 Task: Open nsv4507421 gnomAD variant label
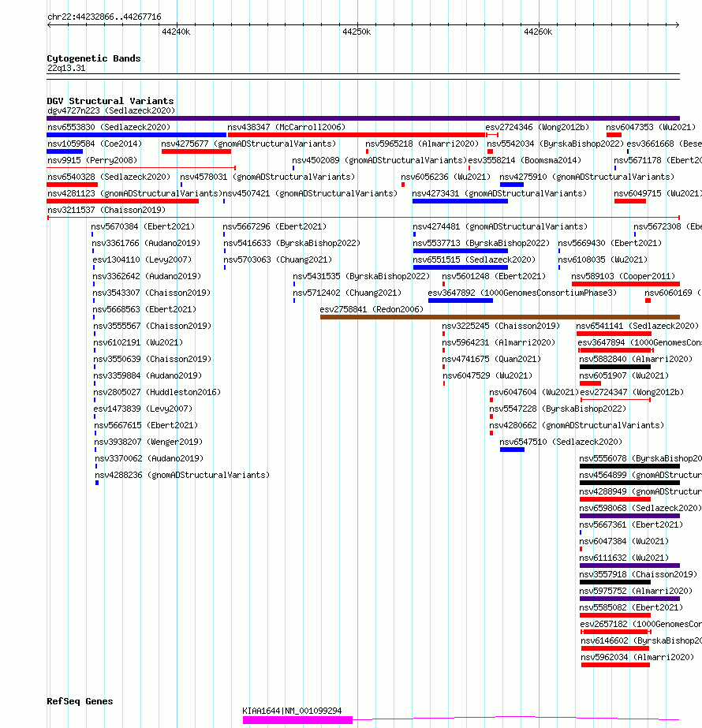pos(310,193)
